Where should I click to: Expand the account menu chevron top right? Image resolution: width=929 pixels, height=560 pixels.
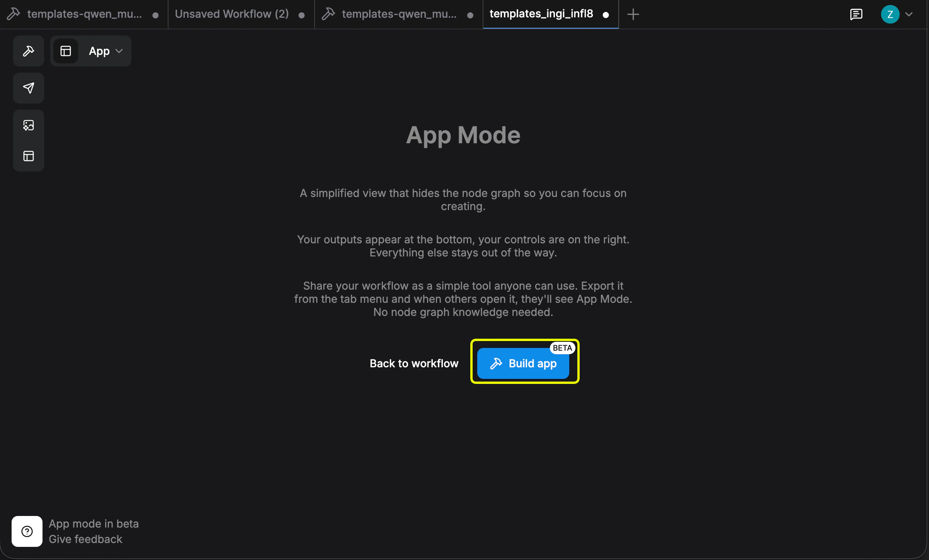coord(909,14)
